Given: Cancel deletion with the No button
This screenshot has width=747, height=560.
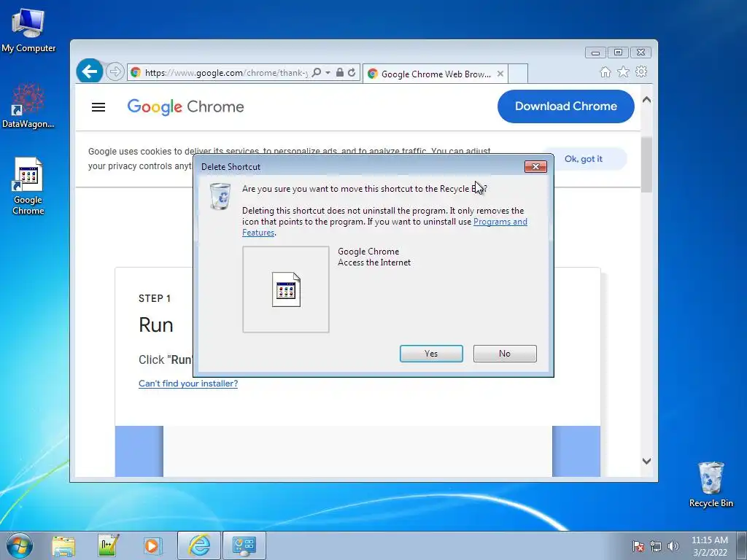Looking at the screenshot, I should [x=505, y=354].
